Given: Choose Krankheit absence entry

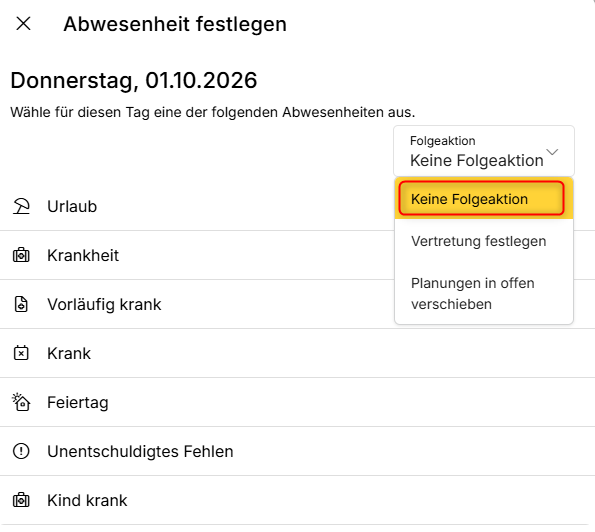Looking at the screenshot, I should click(x=197, y=255).
